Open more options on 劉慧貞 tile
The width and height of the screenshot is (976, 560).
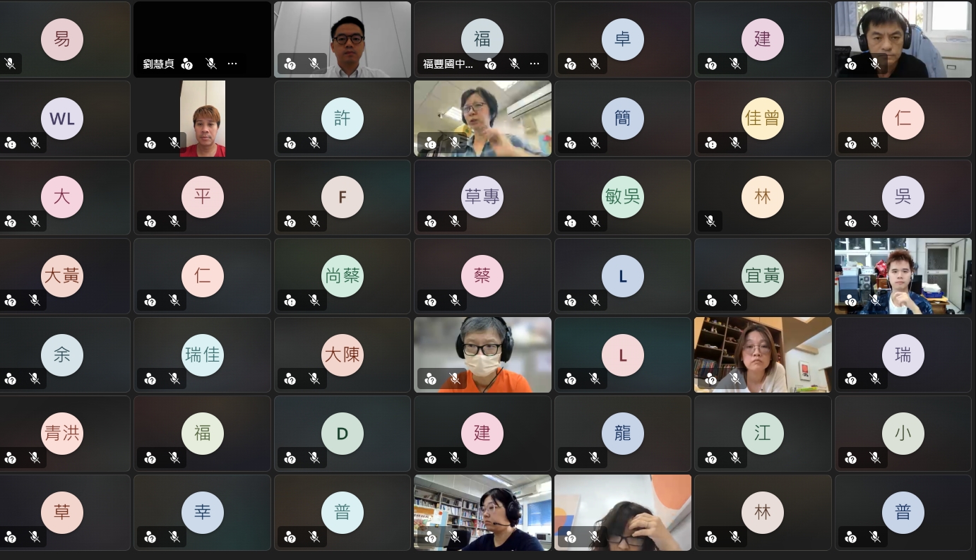[x=232, y=64]
